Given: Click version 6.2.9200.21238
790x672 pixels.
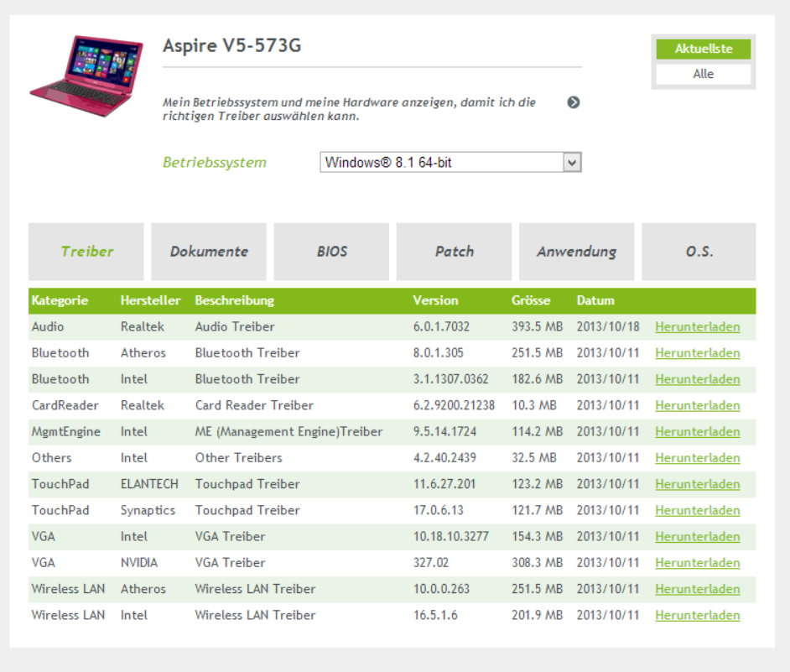Looking at the screenshot, I should pyautogui.click(x=454, y=405).
